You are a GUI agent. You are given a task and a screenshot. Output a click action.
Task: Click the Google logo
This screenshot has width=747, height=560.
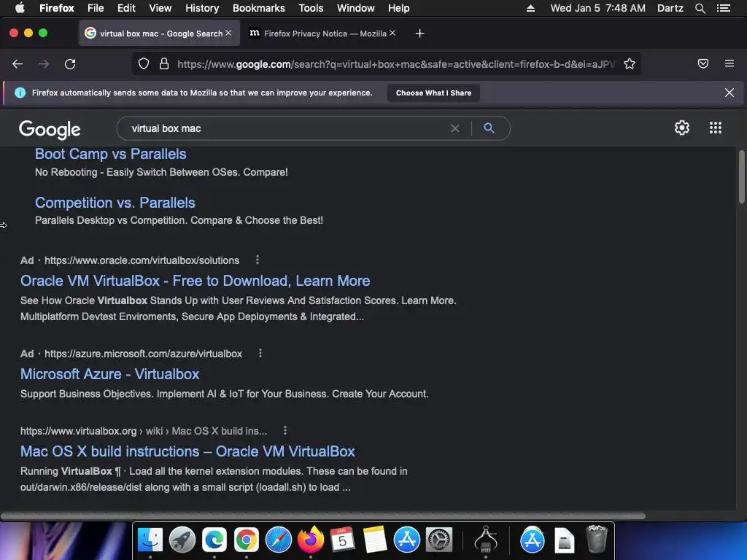point(50,130)
